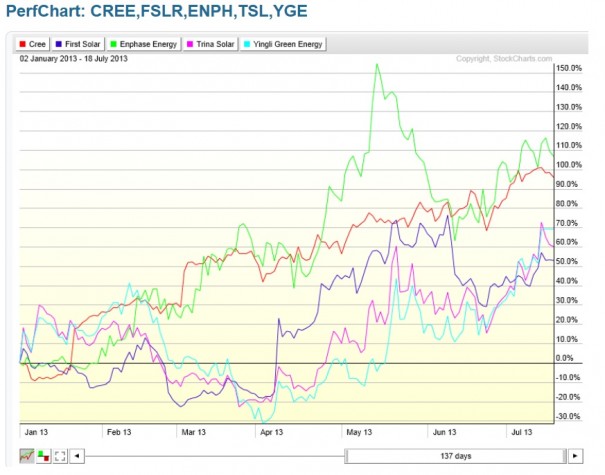Click the Mar 13 axis label
Screen dimensions: 605x475
tap(193, 432)
